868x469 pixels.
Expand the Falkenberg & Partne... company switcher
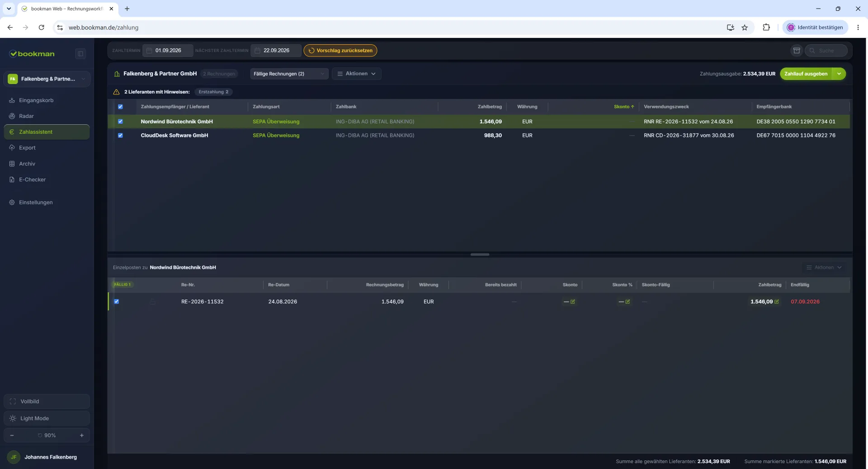pos(47,79)
